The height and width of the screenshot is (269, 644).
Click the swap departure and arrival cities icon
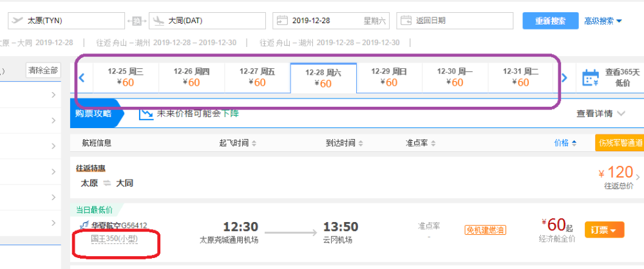(137, 21)
